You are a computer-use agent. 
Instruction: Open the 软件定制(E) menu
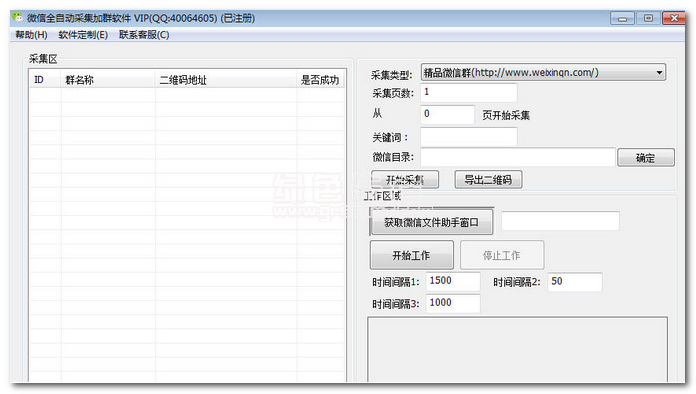click(83, 35)
